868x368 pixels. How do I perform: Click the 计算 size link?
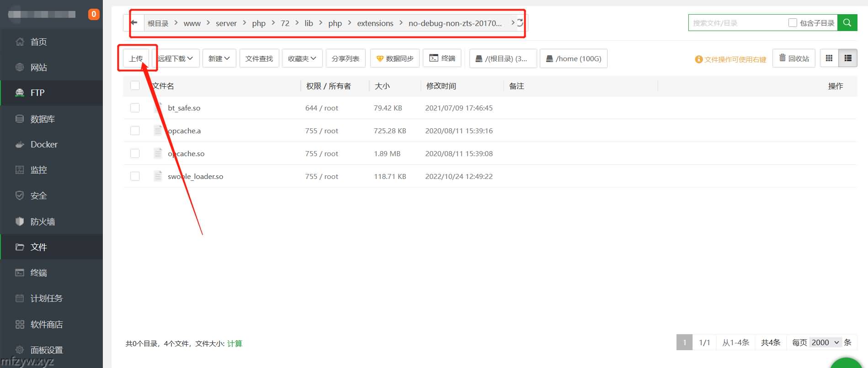[x=234, y=343]
